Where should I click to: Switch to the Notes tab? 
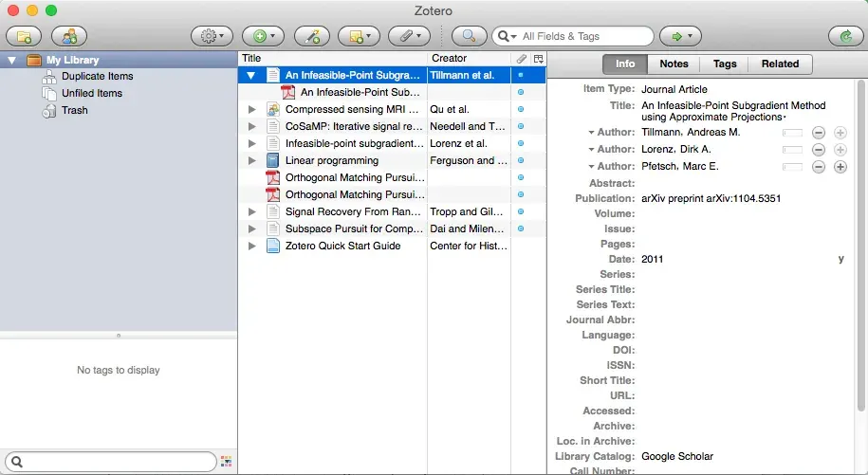(674, 64)
